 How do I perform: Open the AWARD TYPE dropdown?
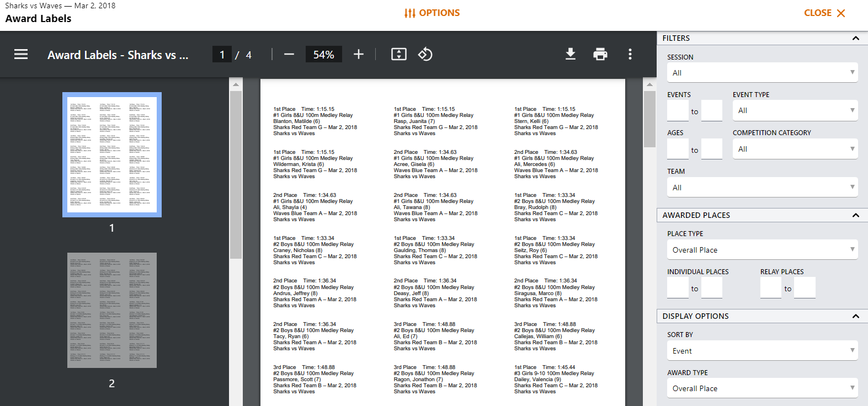pos(763,388)
